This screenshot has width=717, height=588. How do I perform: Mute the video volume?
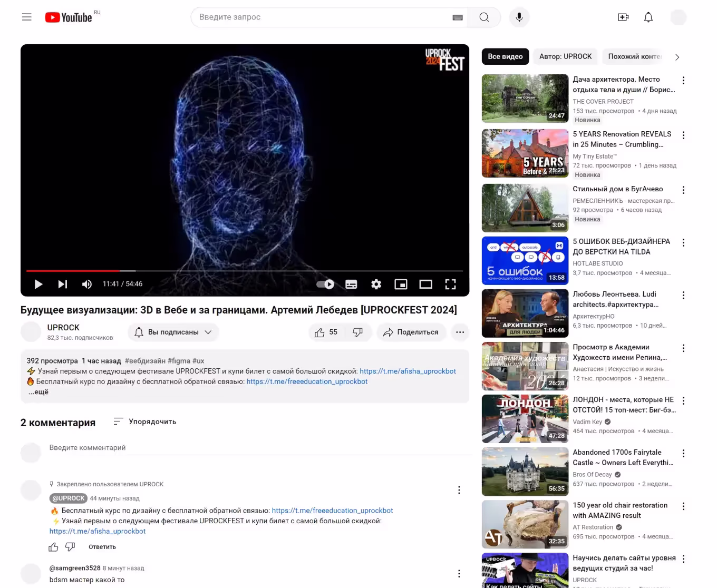(x=87, y=285)
